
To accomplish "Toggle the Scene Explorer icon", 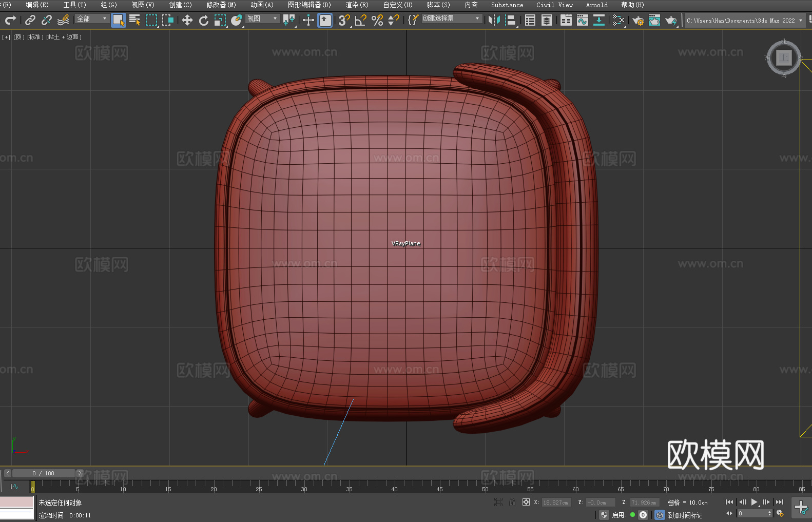I will coord(530,20).
